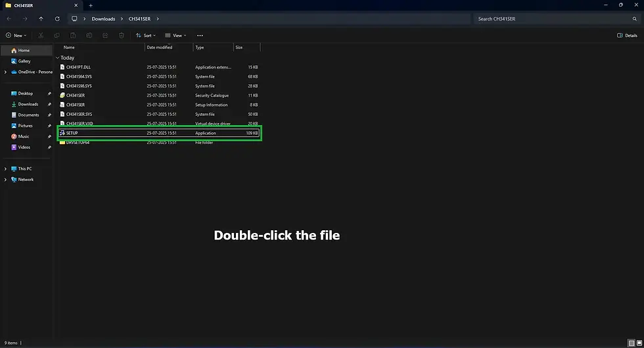Click the Copy icon in toolbar
This screenshot has height=348, width=644.
coord(57,36)
